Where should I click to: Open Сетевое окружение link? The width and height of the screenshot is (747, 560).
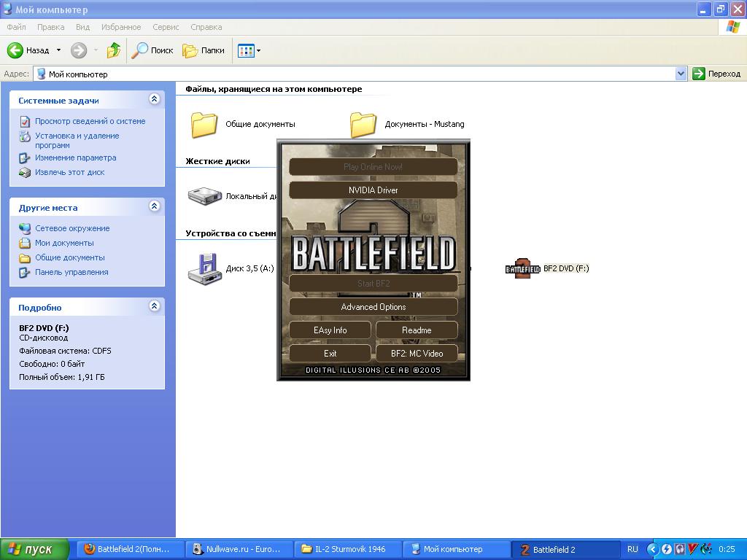coord(72,228)
